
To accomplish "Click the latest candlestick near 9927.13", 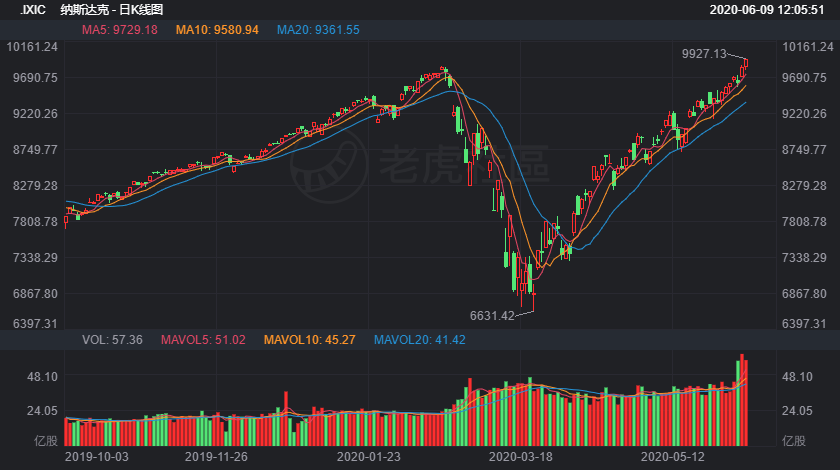I will click(746, 63).
